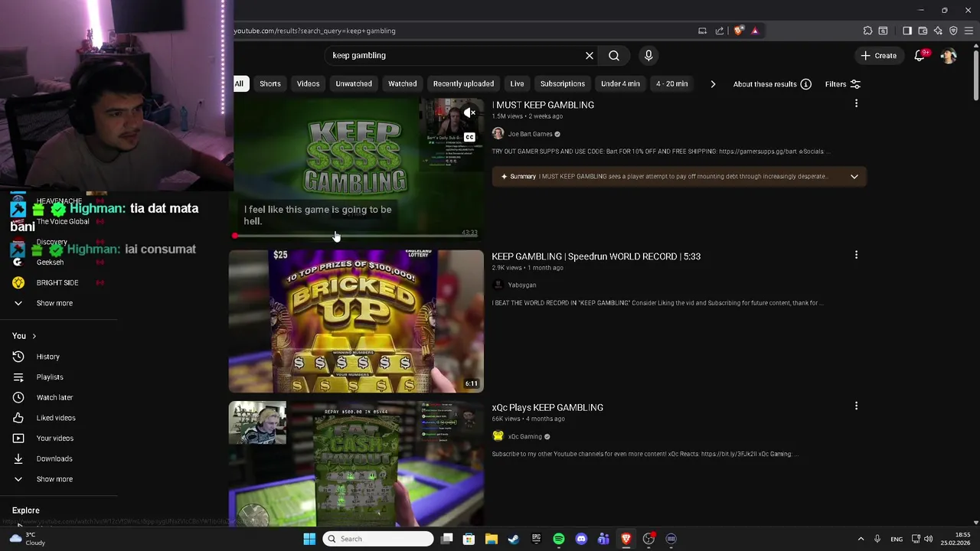Screen dimensions: 980x551
Task: Select the All filter chip
Action: (239, 83)
